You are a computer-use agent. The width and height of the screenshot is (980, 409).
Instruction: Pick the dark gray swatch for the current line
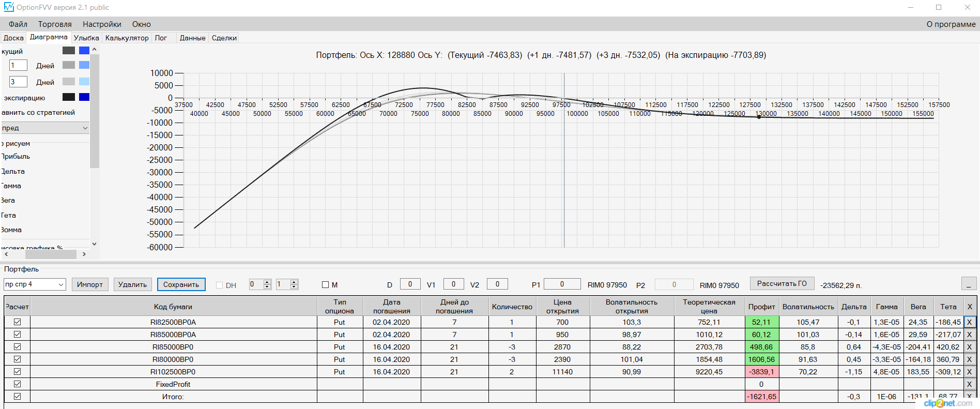[x=69, y=50]
